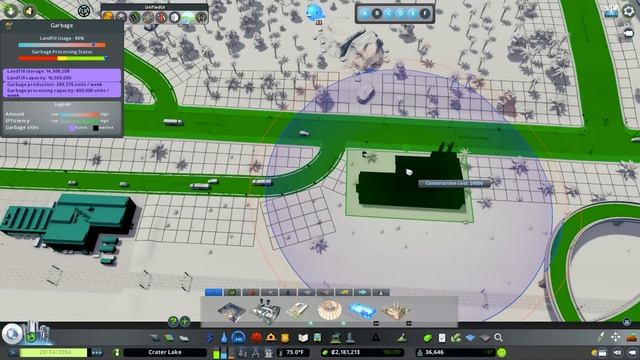
Task: Click the traffic mod icon in UnifiedUI
Action: 161,17
